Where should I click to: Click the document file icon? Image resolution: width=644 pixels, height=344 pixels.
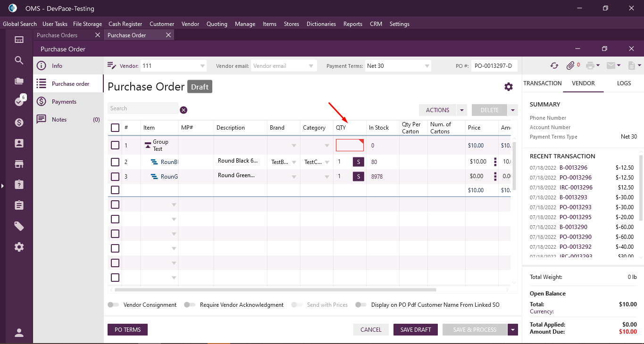point(631,66)
